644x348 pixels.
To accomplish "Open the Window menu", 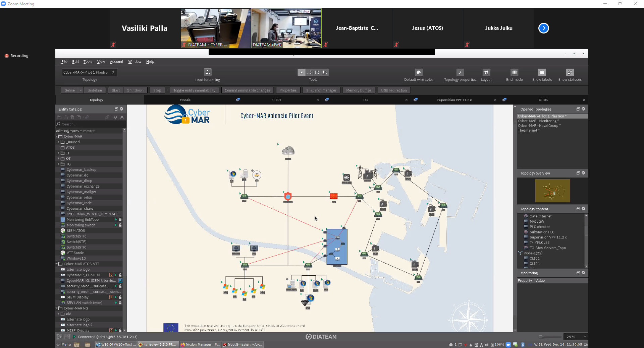I will 135,62.
